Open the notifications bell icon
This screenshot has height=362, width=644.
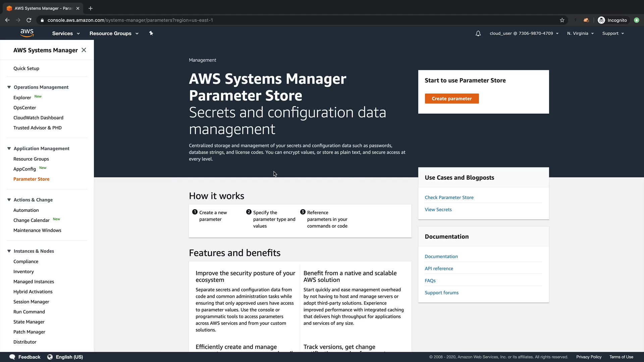coord(478,34)
